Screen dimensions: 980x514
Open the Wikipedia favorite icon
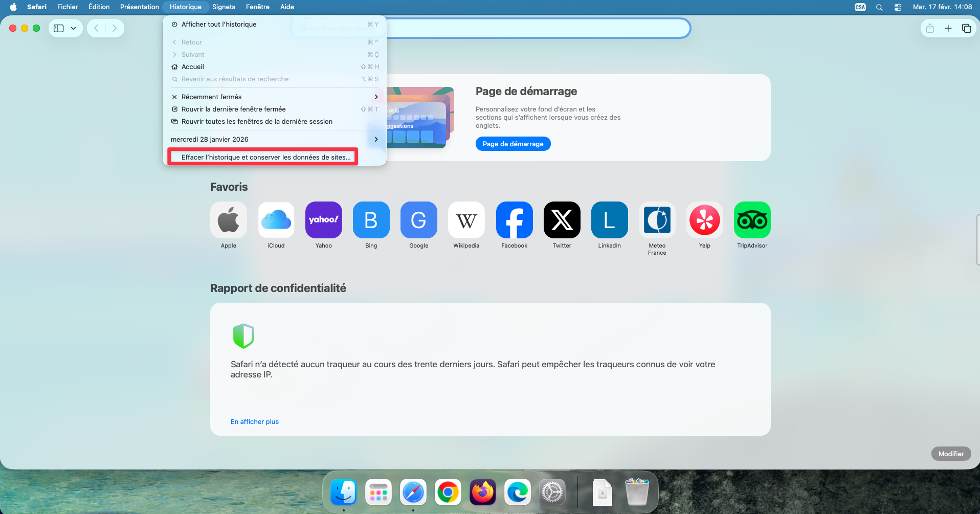466,220
